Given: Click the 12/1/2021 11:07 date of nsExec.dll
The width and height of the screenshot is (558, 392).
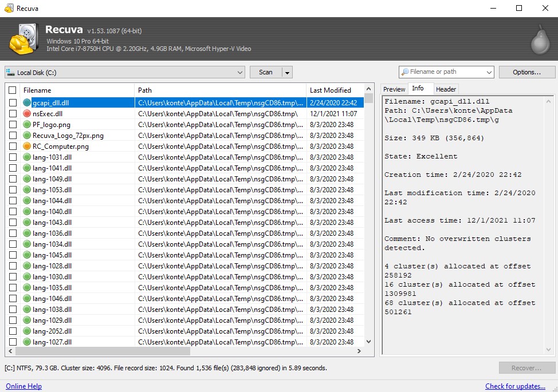Looking at the screenshot, I should [x=333, y=114].
